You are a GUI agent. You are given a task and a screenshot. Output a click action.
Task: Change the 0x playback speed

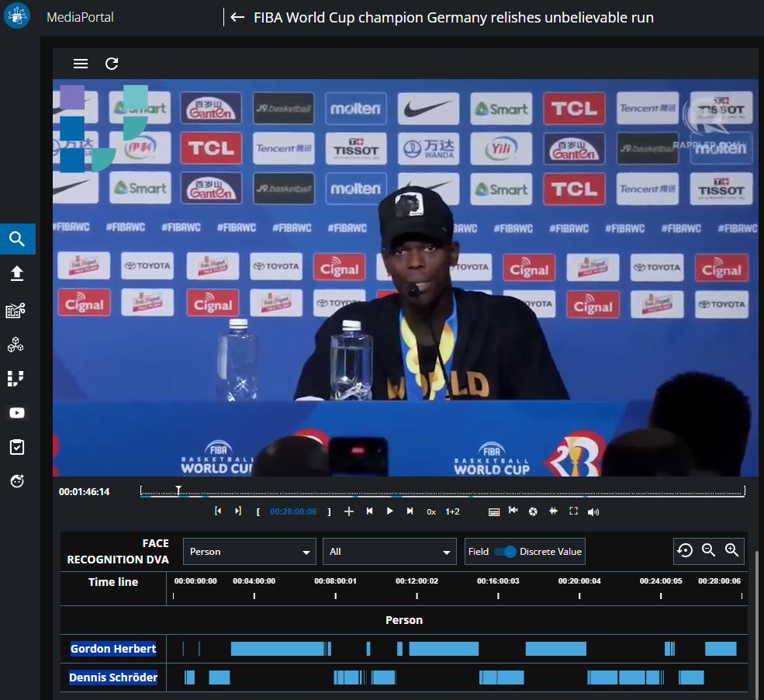click(431, 512)
